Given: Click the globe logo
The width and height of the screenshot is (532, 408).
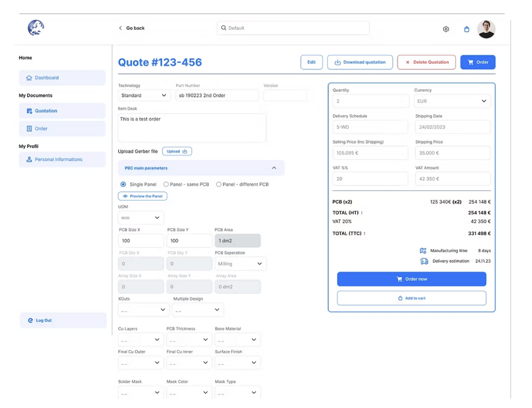Looking at the screenshot, I should (36, 28).
